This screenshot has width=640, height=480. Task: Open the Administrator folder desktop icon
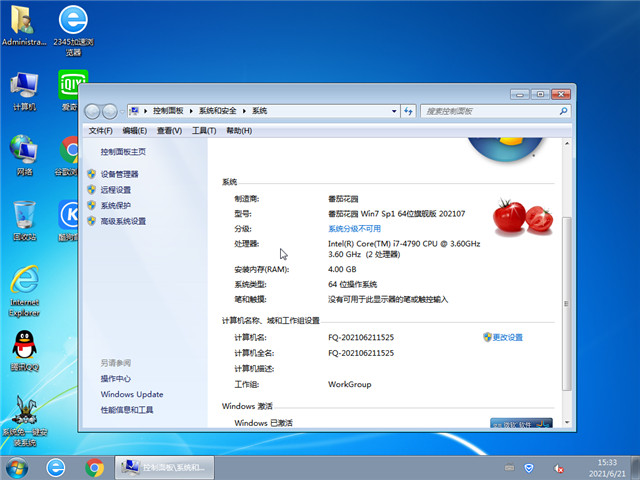pos(23,25)
